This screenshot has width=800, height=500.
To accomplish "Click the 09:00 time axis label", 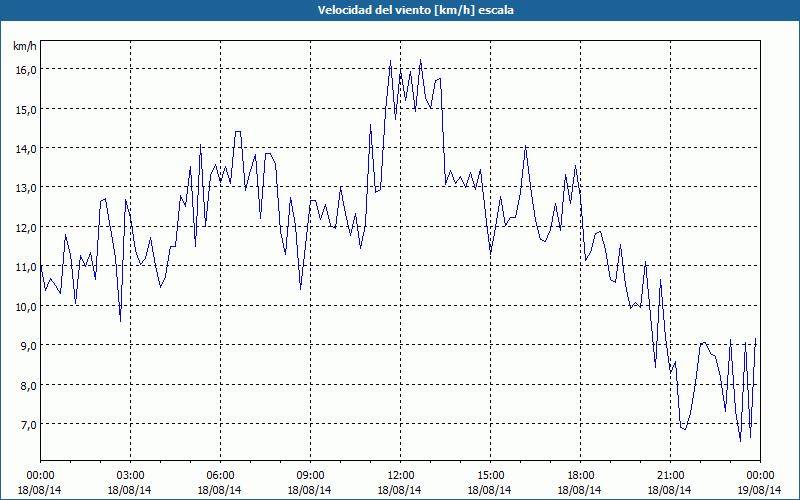I will click(x=310, y=476).
